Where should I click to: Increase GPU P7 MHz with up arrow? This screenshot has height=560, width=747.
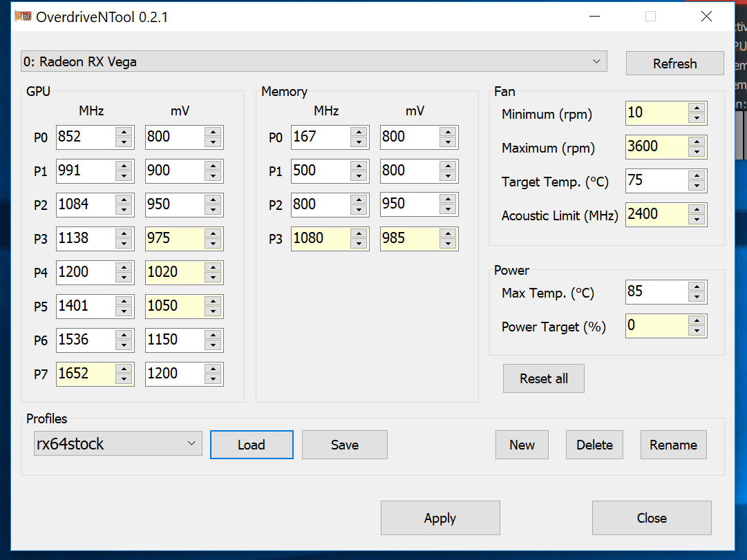[x=124, y=369]
